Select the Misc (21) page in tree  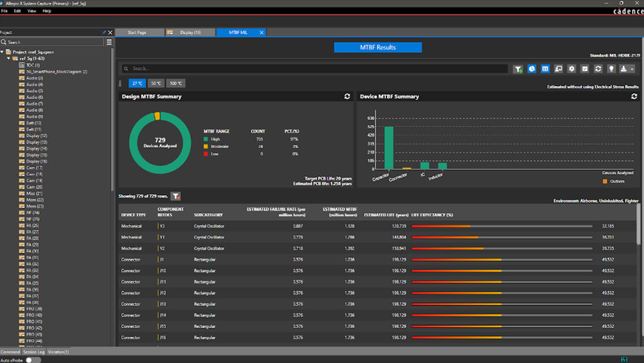pos(35,193)
